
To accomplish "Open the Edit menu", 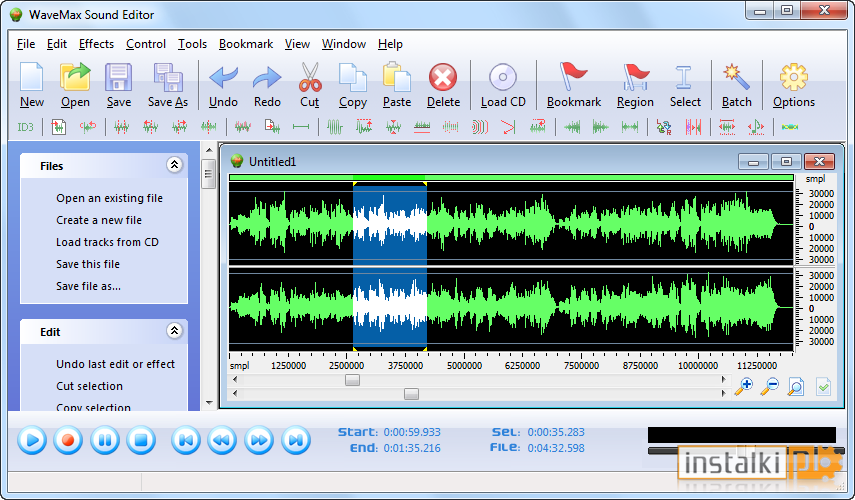I will click(57, 44).
